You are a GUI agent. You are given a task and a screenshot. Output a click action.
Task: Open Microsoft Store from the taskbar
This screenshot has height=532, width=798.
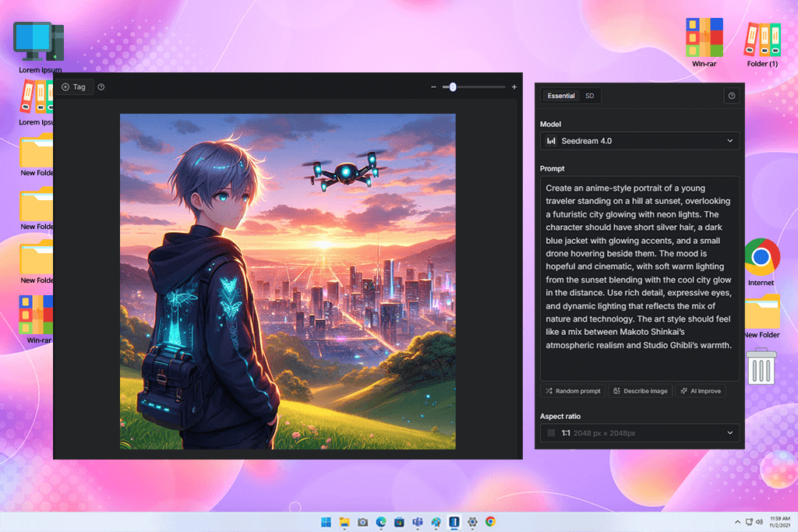coord(399,522)
